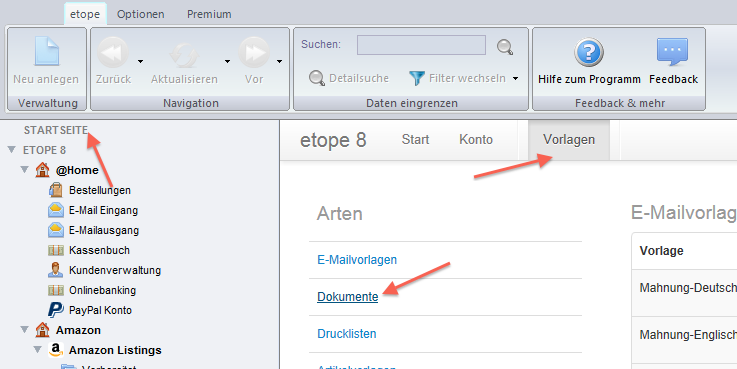Click the Kundenverwaltung person icon
Image resolution: width=737 pixels, height=369 pixels.
pyautogui.click(x=55, y=270)
